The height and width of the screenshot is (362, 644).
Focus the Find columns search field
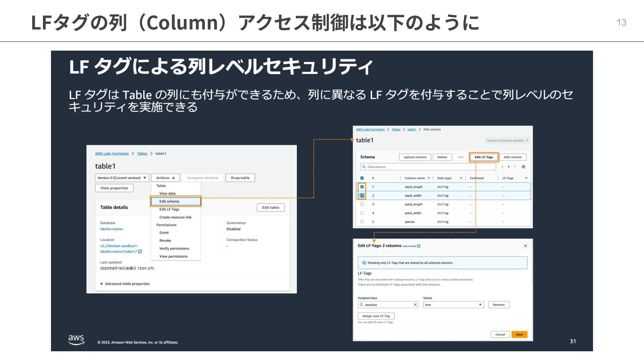(428, 167)
